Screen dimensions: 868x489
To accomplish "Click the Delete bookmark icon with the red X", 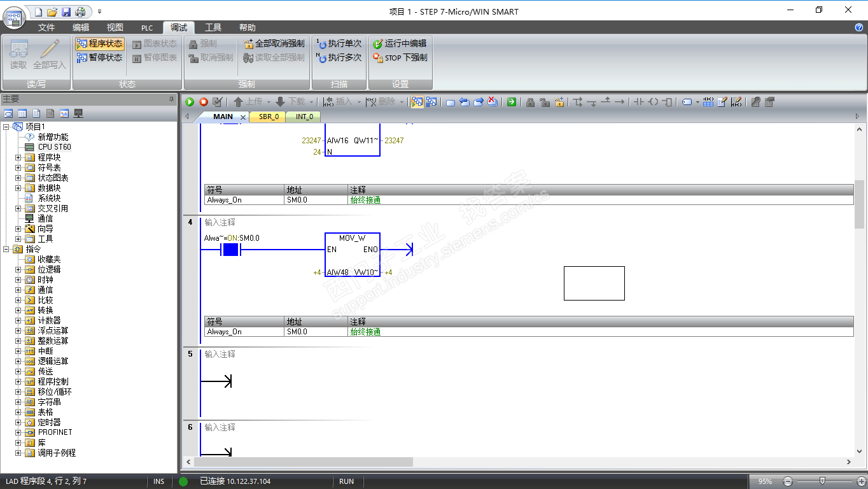I will [493, 102].
